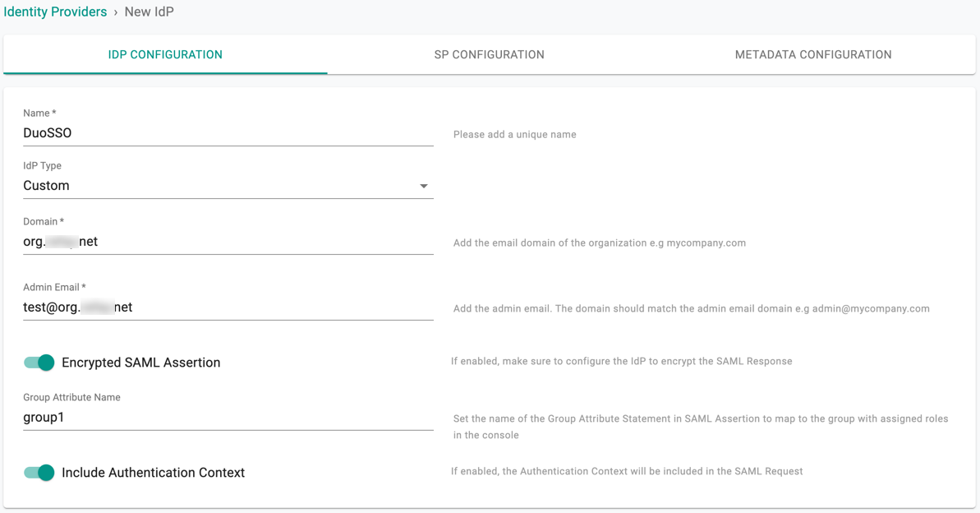
Task: Click the Group Attribute Name field with group1
Action: click(228, 418)
